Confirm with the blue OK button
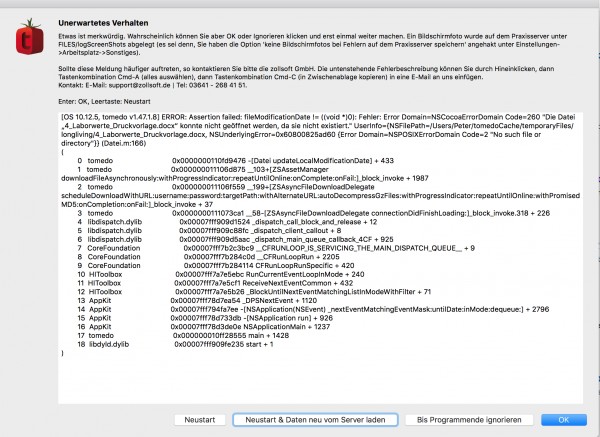 click(563, 420)
